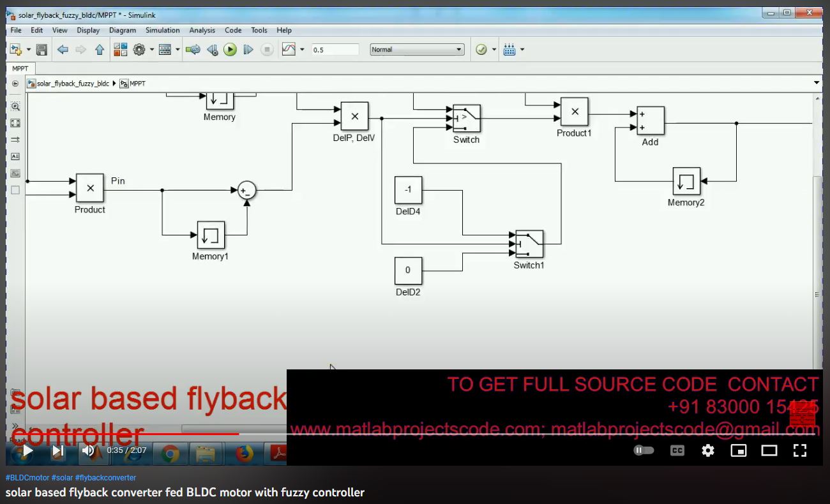The image size is (830, 504).
Task: Click the Simulation Data Inspector icon
Action: 289,49
